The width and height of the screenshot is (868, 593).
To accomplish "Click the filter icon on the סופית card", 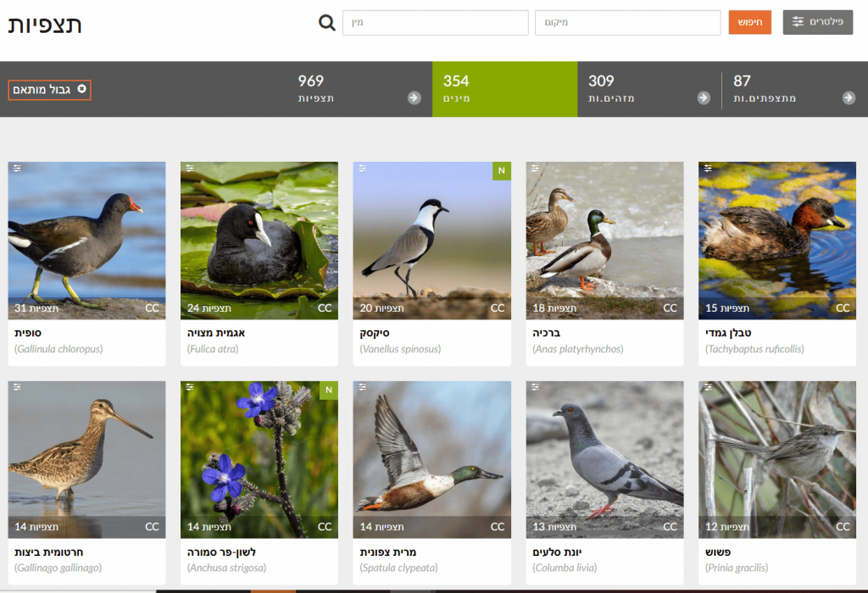I will [x=17, y=169].
